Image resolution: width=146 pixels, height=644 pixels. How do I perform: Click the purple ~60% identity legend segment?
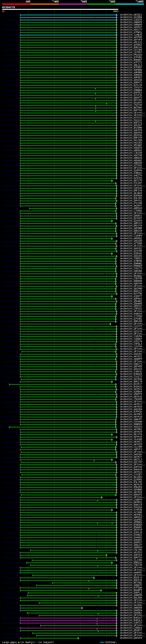[x=73, y=4]
